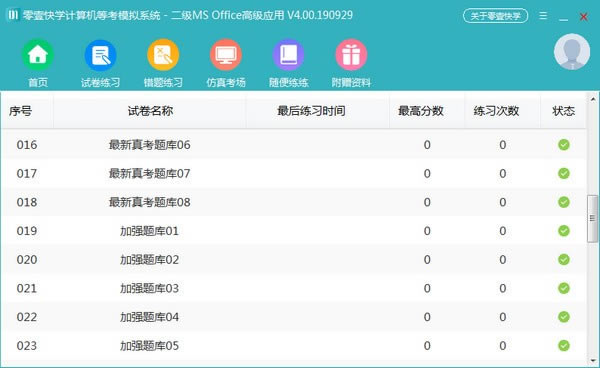The height and width of the screenshot is (368, 600).
Task: Click 最高分数 value for 加强题库05
Action: click(x=427, y=346)
